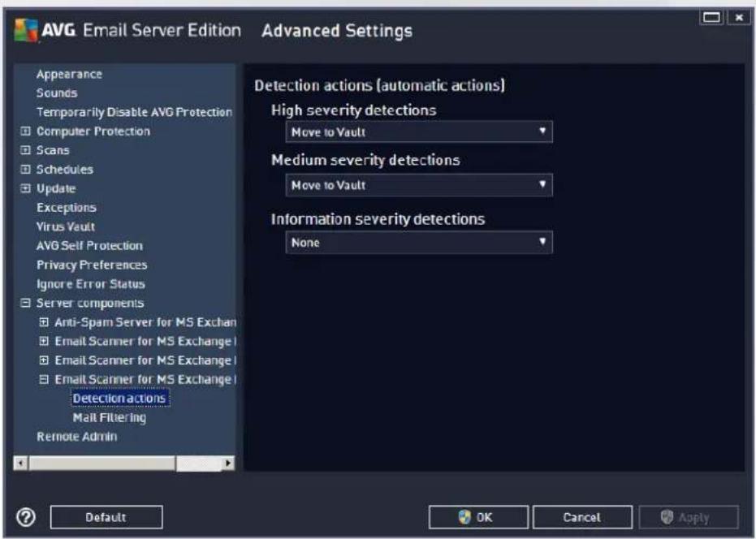Click the AVG logo in title bar

coord(26,30)
